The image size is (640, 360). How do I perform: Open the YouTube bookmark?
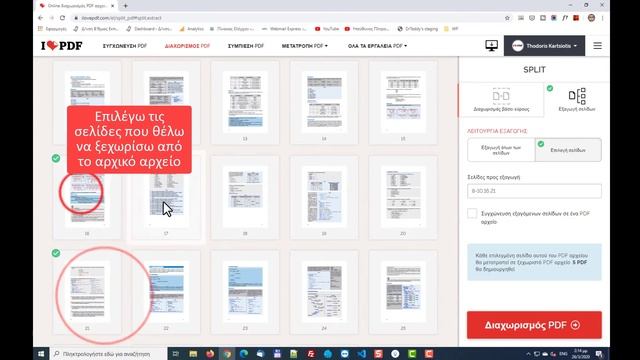coord(327,29)
